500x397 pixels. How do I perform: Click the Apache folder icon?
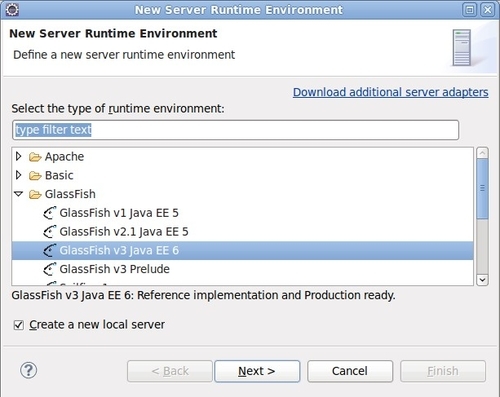pyautogui.click(x=35, y=157)
